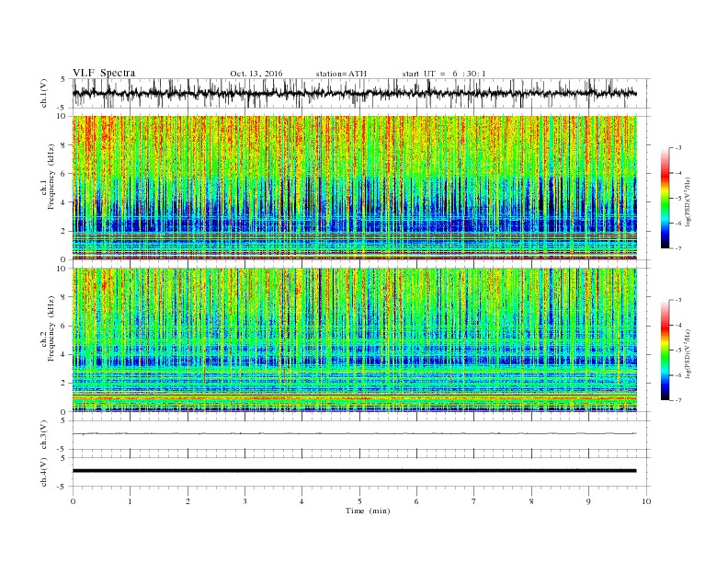Click the "ch.4(V)" axis label

(44, 472)
